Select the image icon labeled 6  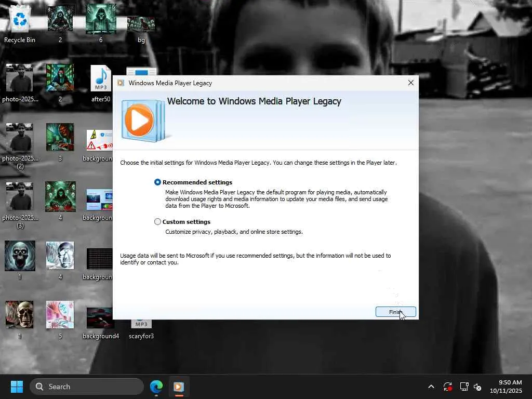click(101, 24)
